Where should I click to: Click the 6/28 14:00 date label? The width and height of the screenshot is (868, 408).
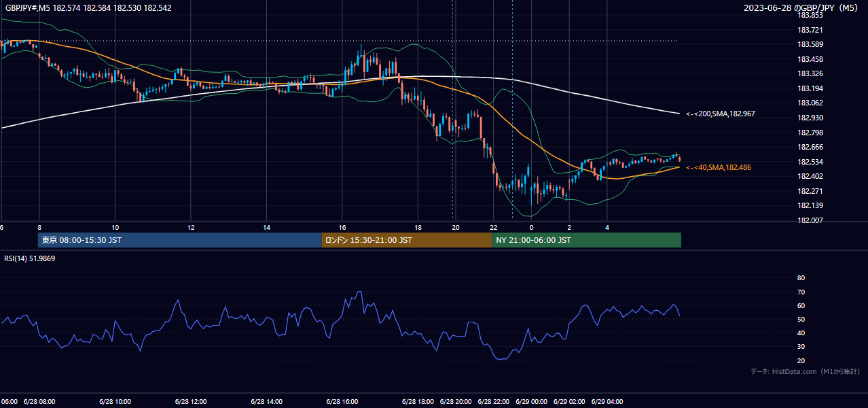pyautogui.click(x=267, y=401)
